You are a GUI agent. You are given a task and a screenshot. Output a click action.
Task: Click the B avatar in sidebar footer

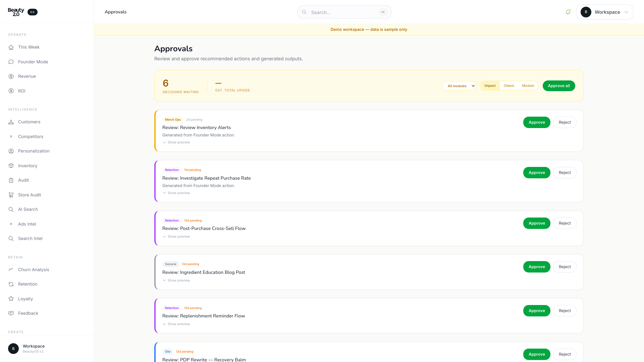click(13, 349)
